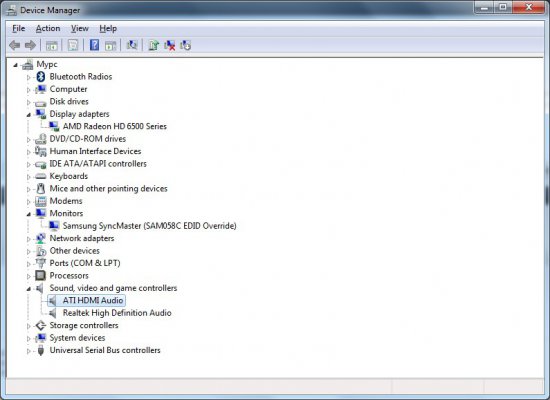The image size is (550, 400).
Task: Collapse the Mypc root node
Action: (x=15, y=65)
